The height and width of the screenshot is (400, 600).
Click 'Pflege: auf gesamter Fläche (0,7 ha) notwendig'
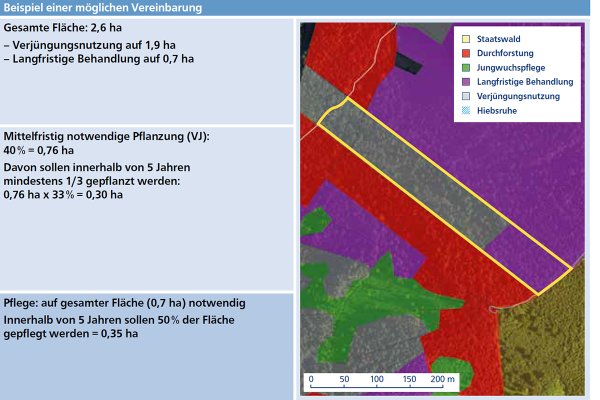pos(124,303)
